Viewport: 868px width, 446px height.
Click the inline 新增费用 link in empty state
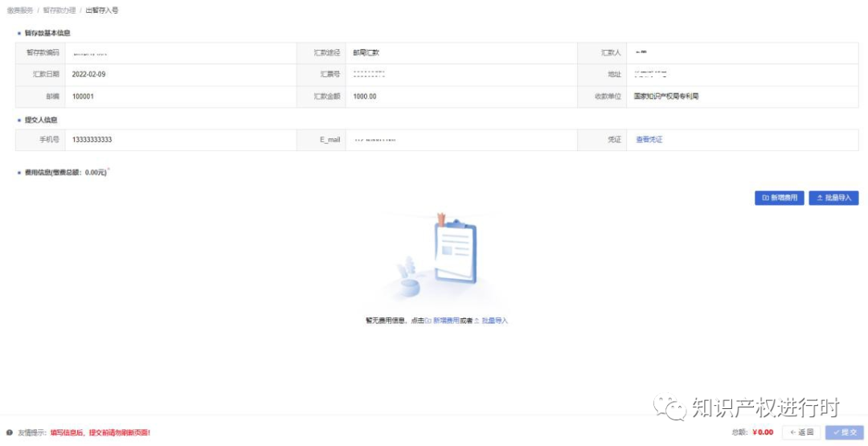click(446, 321)
